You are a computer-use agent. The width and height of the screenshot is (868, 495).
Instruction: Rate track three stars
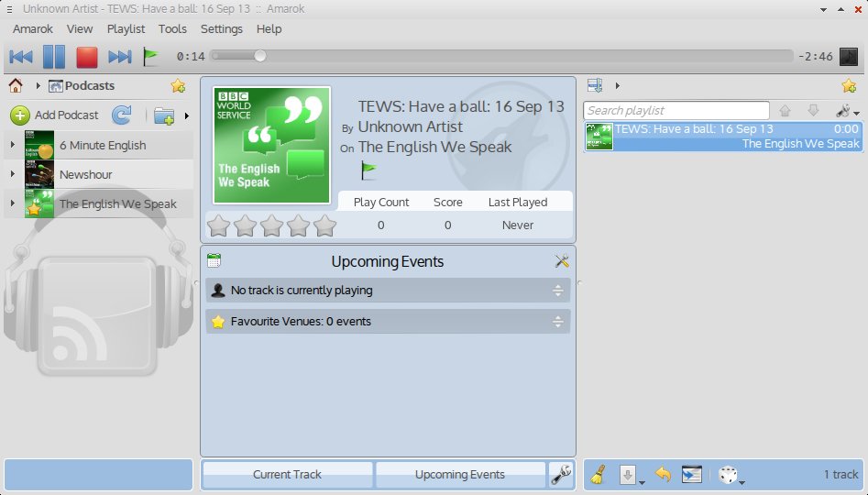[271, 225]
